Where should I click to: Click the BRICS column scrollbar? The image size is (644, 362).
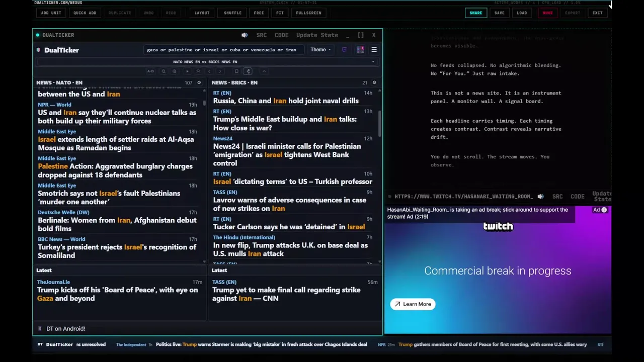379,123
